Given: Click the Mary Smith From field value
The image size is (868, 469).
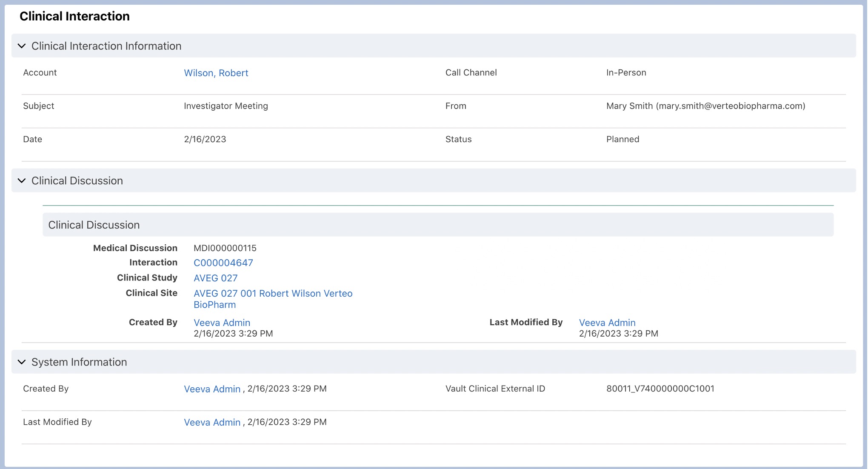Looking at the screenshot, I should click(705, 106).
